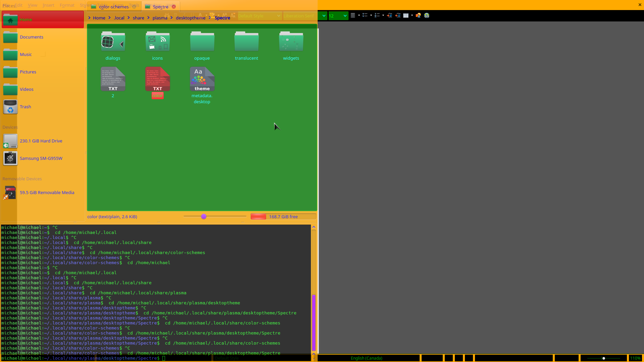Expand the insert table dropdown arrow
Viewport: 644px width, 362px height.
click(412, 15)
